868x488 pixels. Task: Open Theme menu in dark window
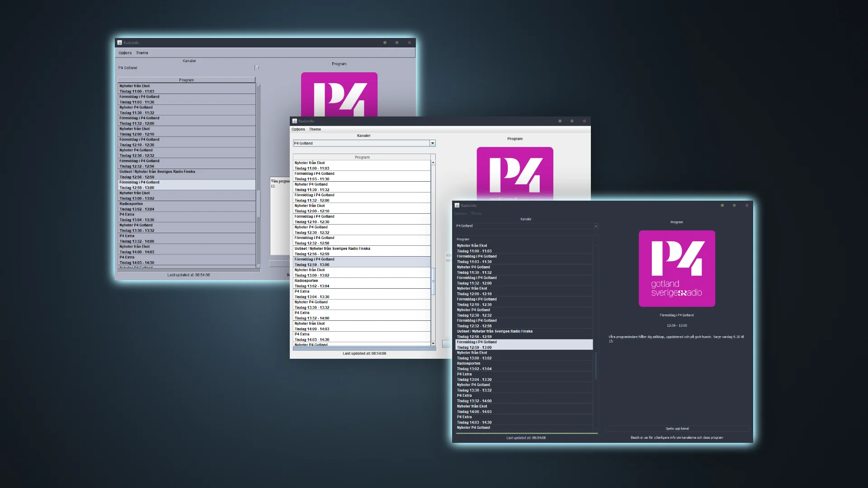476,213
